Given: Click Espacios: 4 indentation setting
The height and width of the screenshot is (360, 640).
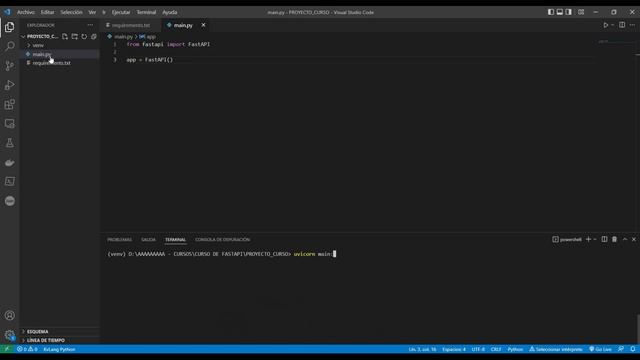Looking at the screenshot, I should (454, 349).
